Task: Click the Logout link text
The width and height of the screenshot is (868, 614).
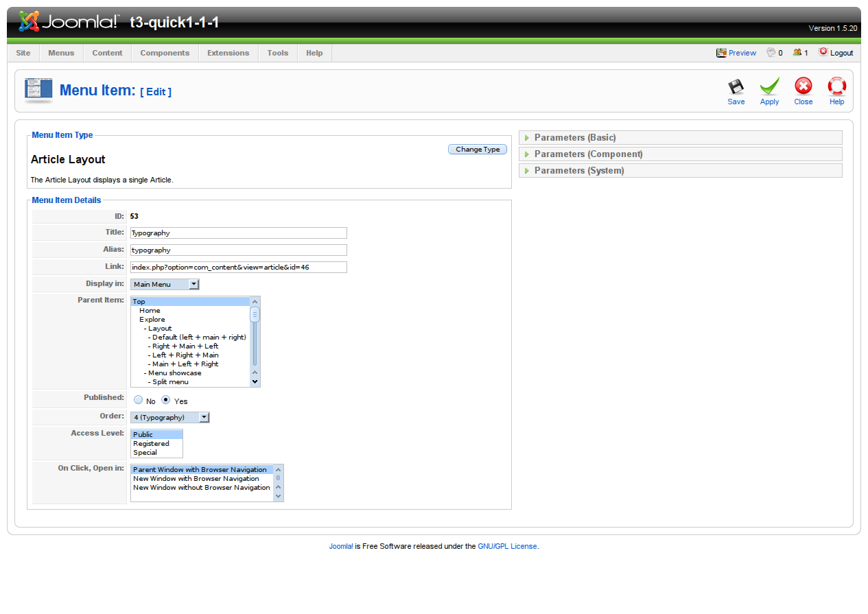Action: [x=842, y=53]
